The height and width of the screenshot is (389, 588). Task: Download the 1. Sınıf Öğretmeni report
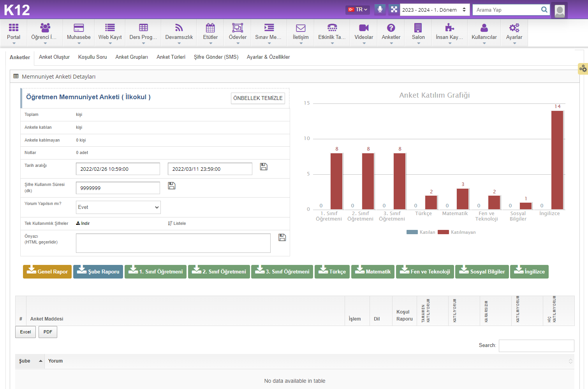[155, 272]
